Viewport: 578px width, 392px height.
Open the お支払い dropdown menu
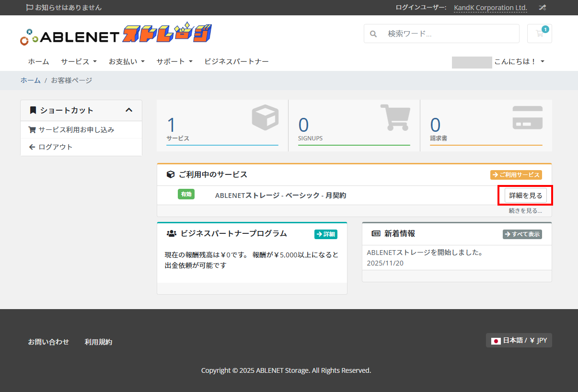(127, 61)
